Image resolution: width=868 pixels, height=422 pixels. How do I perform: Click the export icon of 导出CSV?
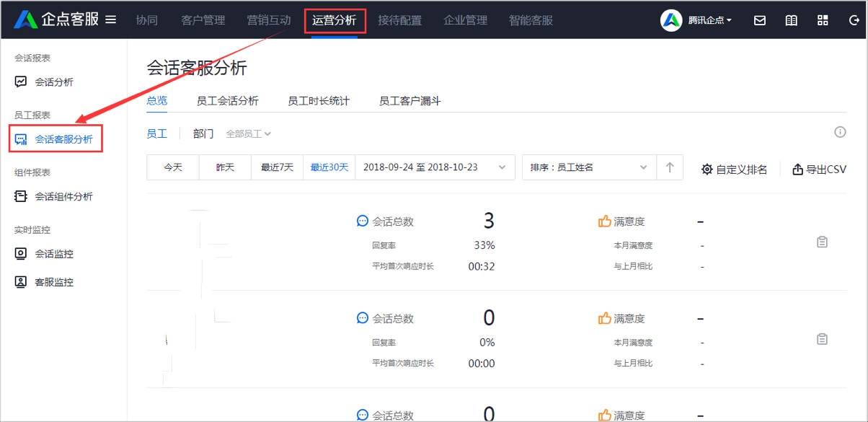[797, 170]
